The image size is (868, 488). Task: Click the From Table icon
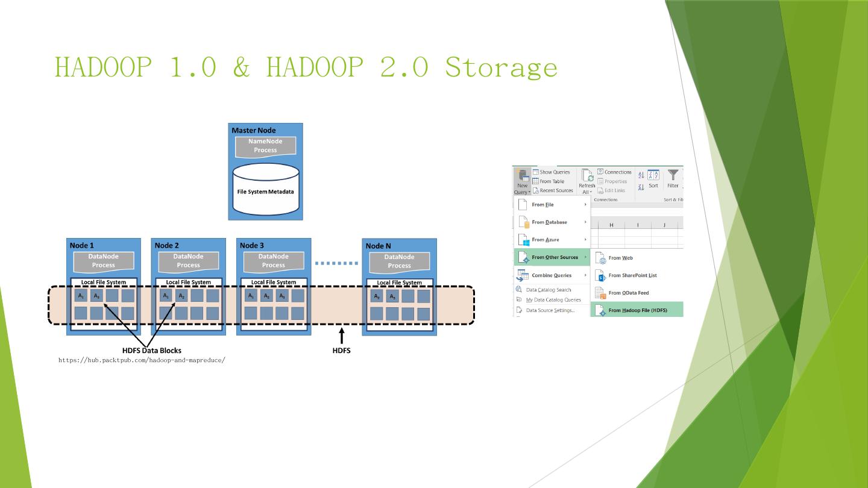pyautogui.click(x=536, y=181)
